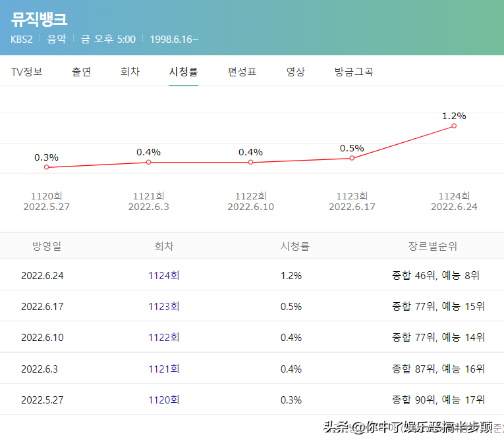
Task: Open episode 1123회 link in table
Action: (163, 306)
